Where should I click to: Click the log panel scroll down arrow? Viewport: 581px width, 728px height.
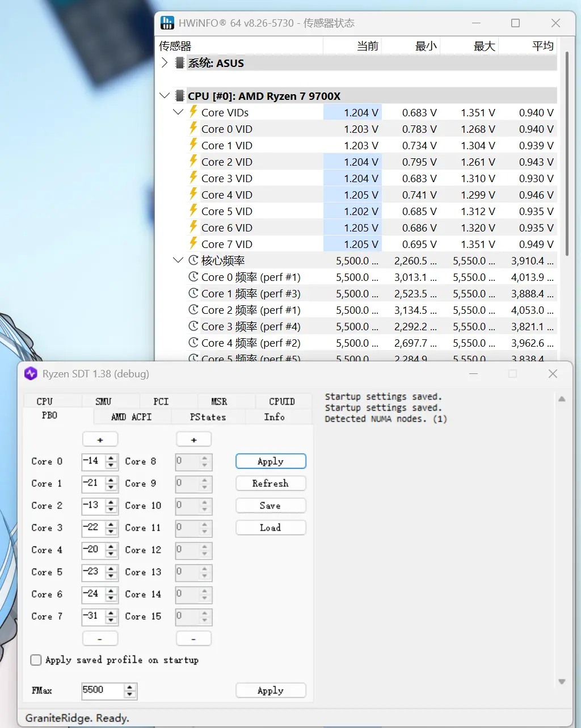coord(562,681)
